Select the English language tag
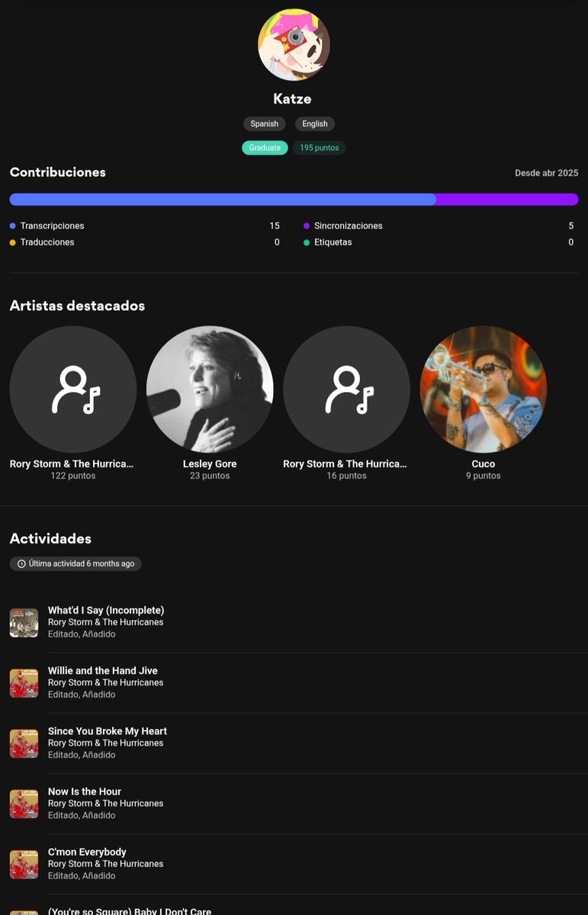Viewport: 588px width, 915px height. 315,124
